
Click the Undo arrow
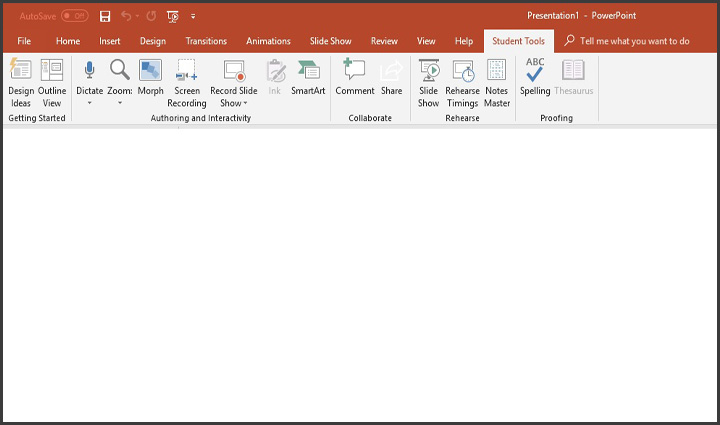126,16
